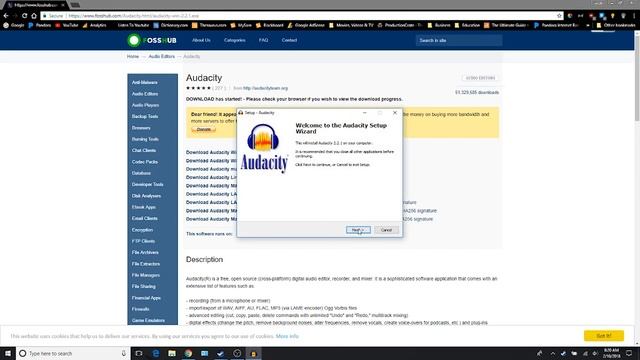Click the Home breadcrumb link
The image size is (640, 360).
pyautogui.click(x=133, y=56)
